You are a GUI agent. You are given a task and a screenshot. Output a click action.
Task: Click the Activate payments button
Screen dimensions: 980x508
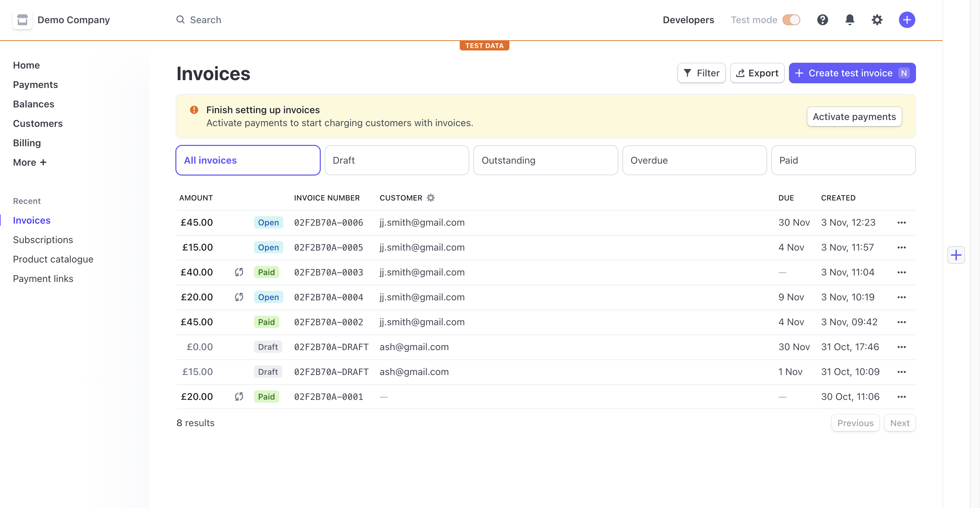tap(854, 117)
